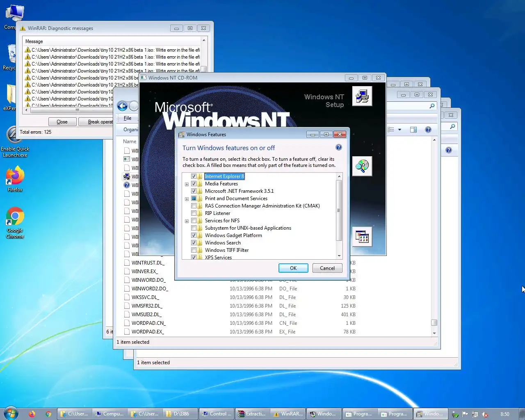Select file WORDPAD.EX_ in Explorer
Screen dimensions: 525x420
click(148, 332)
